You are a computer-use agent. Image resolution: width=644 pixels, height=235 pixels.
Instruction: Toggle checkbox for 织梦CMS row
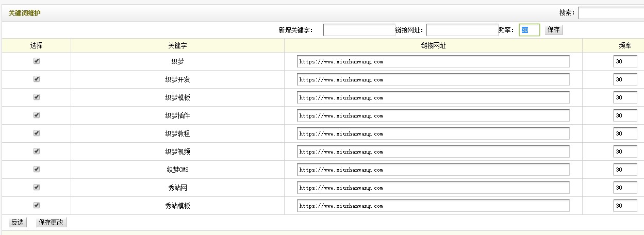(x=37, y=169)
